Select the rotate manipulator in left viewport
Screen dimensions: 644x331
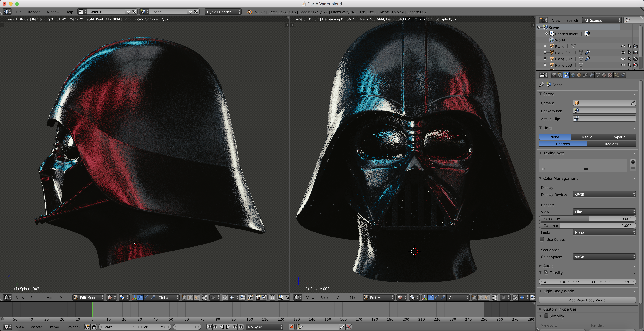[147, 297]
